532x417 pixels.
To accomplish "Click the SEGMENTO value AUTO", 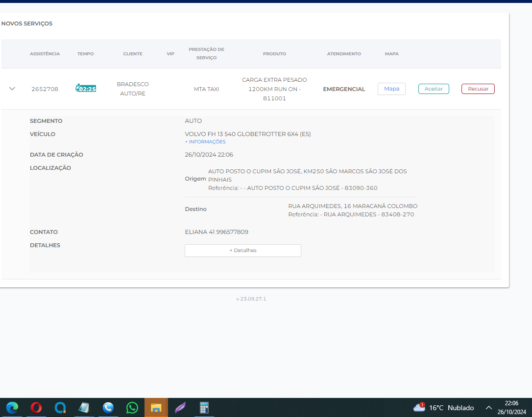I will pos(193,121).
